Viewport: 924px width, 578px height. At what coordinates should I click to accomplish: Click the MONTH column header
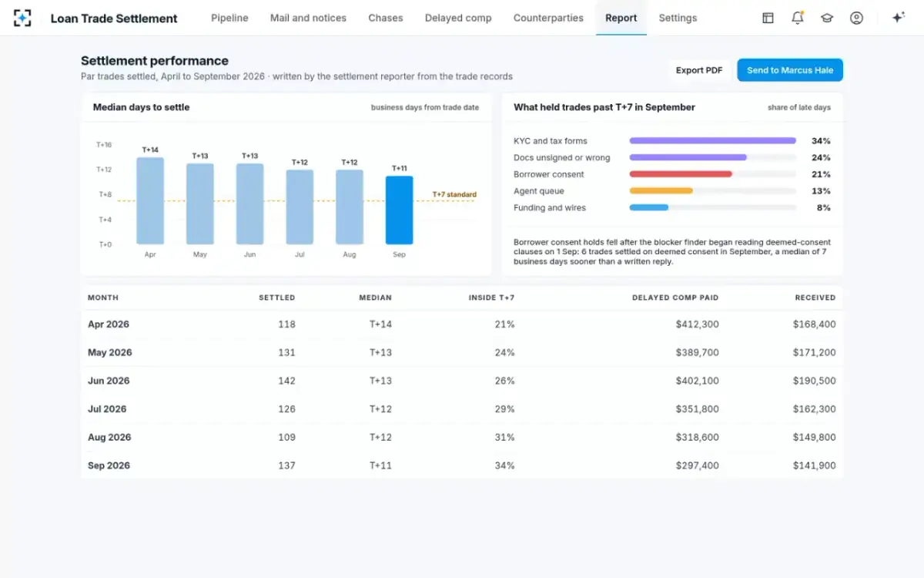point(103,297)
